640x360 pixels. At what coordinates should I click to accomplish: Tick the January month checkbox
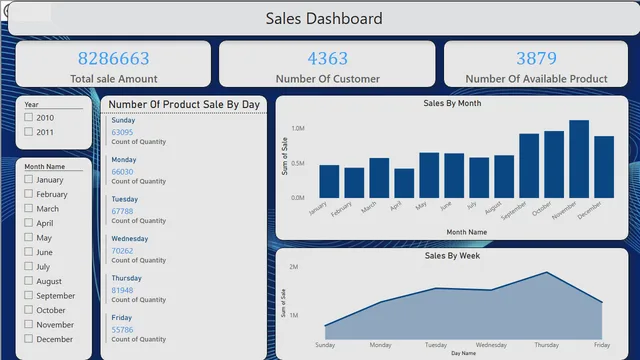click(29, 179)
